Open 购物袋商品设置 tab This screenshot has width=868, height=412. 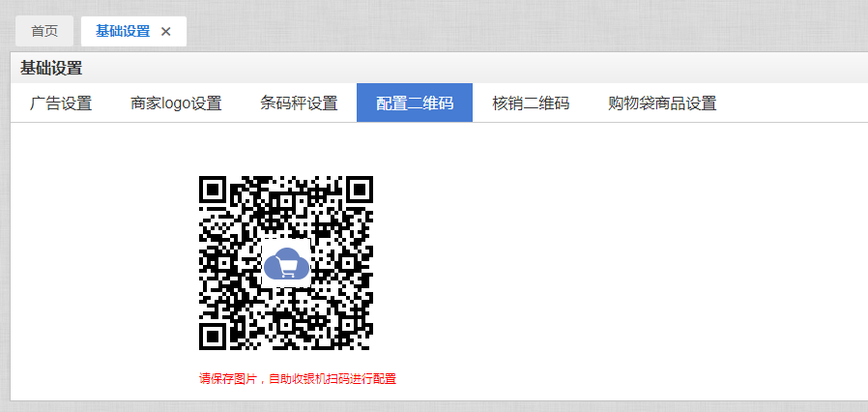[x=662, y=103]
